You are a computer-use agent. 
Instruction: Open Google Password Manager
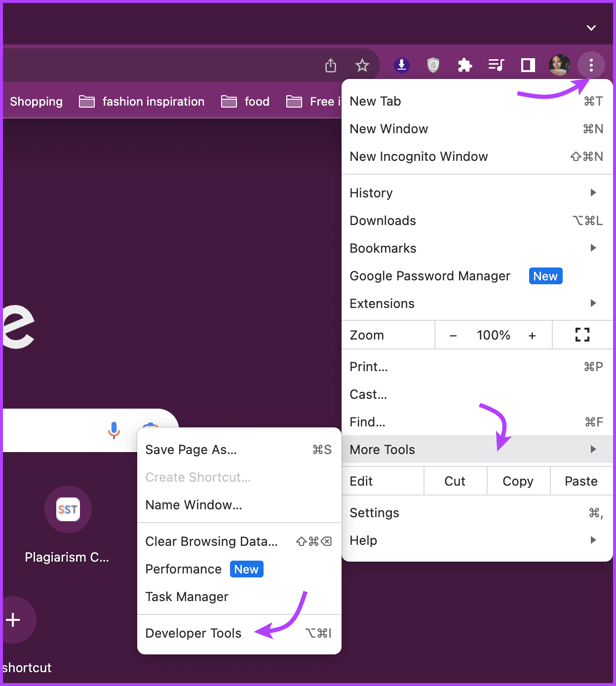pyautogui.click(x=429, y=276)
